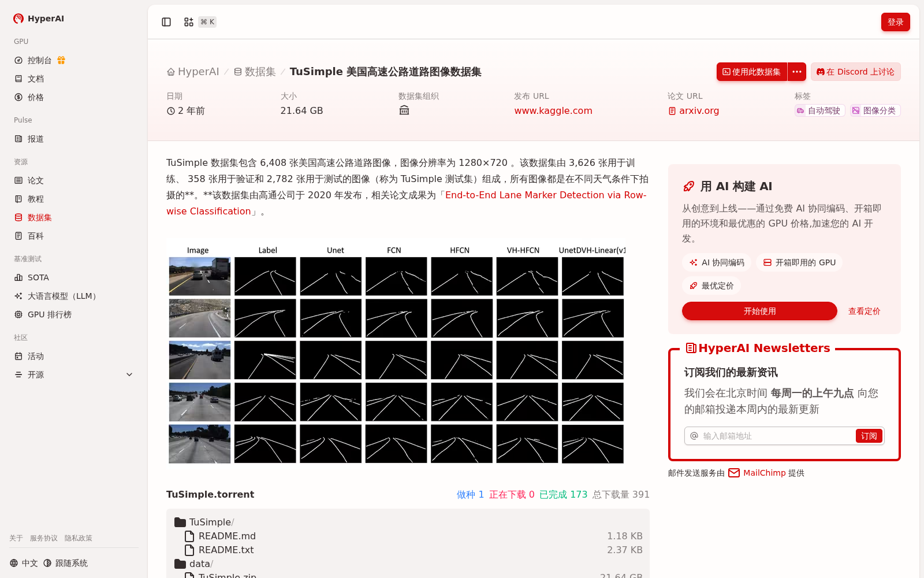This screenshot has height=578, width=924.
Task: Change theme via 跟随系统 selector
Action: click(66, 563)
